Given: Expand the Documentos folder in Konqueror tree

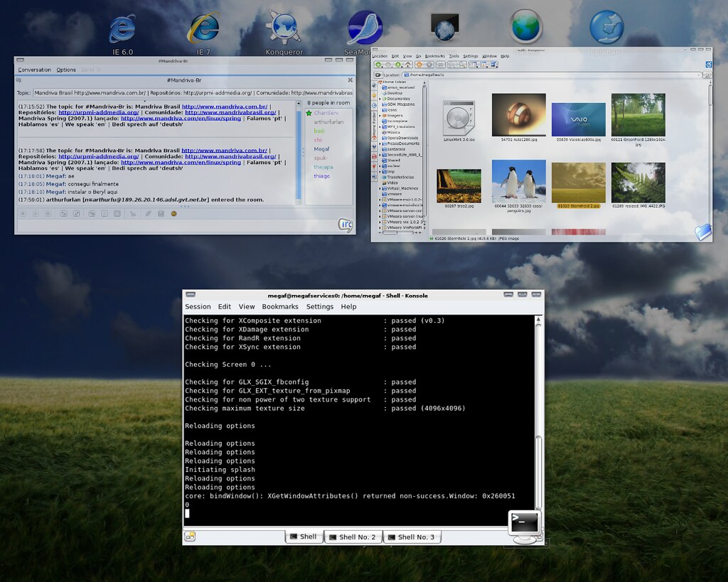Looking at the screenshot, I should (380, 98).
